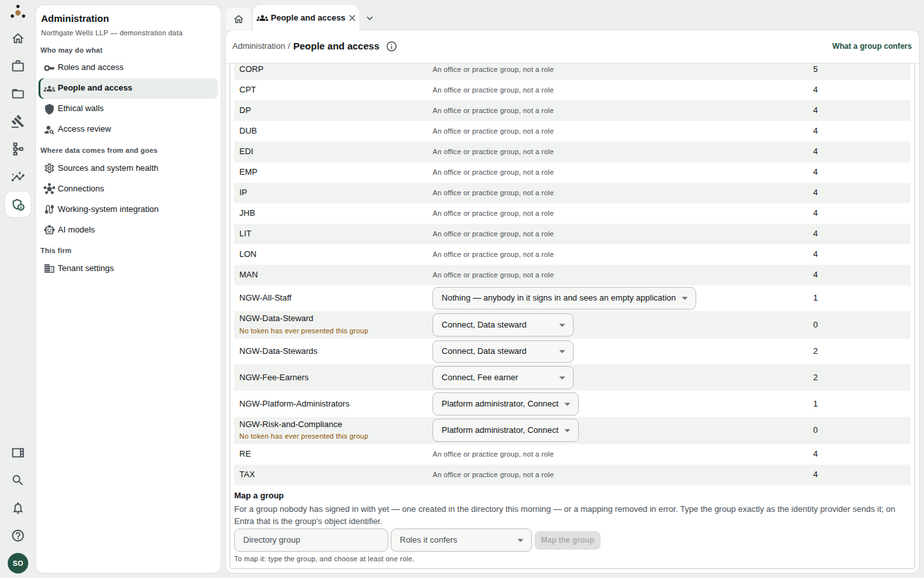
Task: Open the NGW-All-Staff roles dropdown
Action: coord(564,298)
